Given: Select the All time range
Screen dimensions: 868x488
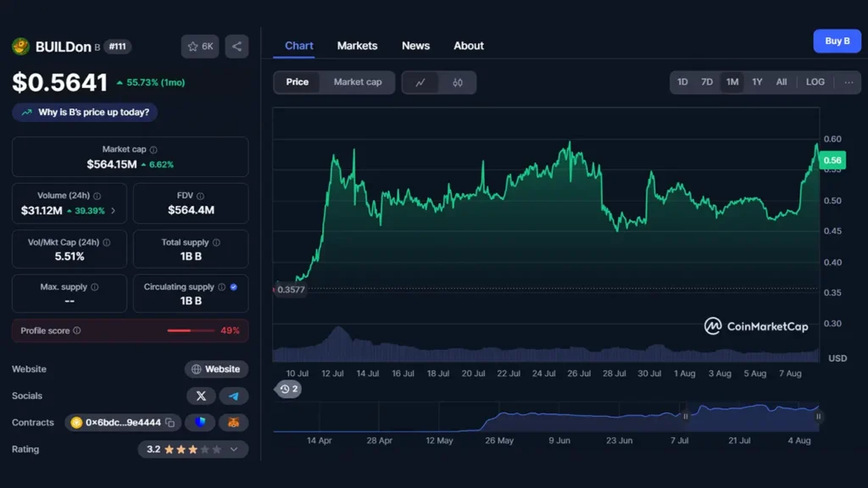Looking at the screenshot, I should pyautogui.click(x=782, y=82).
